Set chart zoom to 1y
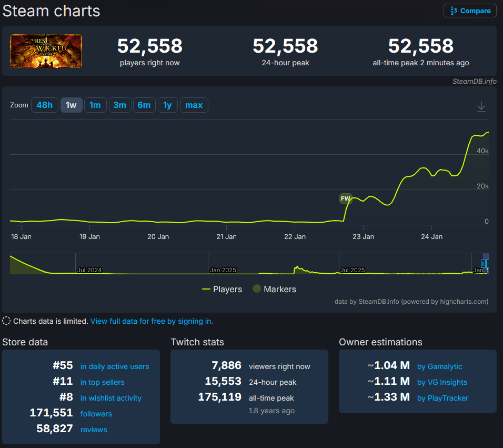The height and width of the screenshot is (448, 503). (167, 105)
